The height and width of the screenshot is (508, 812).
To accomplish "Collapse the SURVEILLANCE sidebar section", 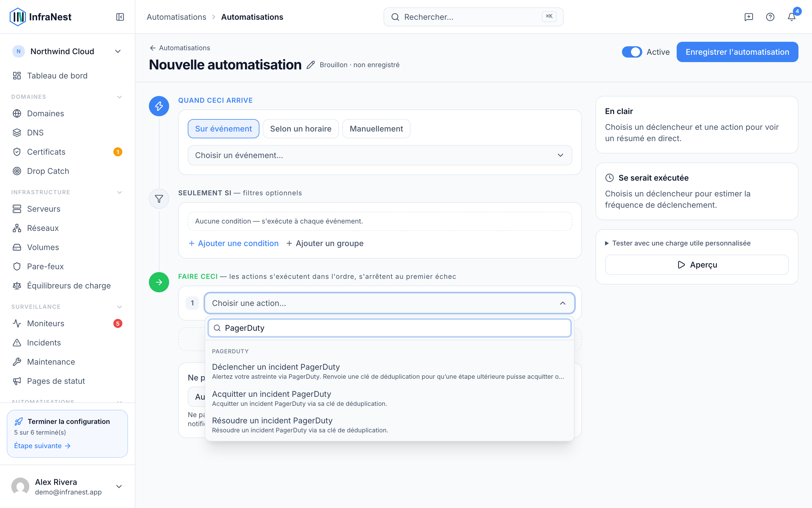I will tap(119, 307).
